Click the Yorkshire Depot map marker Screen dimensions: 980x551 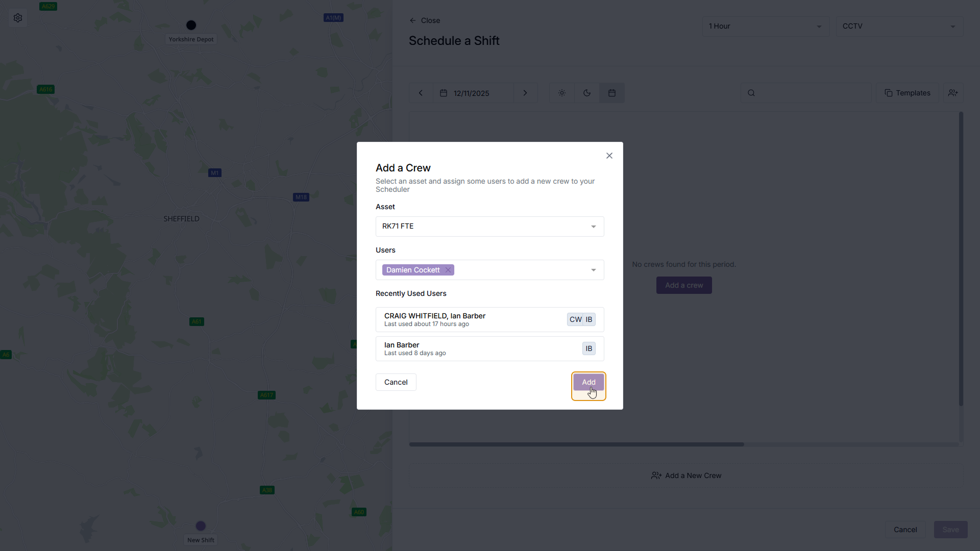pyautogui.click(x=191, y=25)
